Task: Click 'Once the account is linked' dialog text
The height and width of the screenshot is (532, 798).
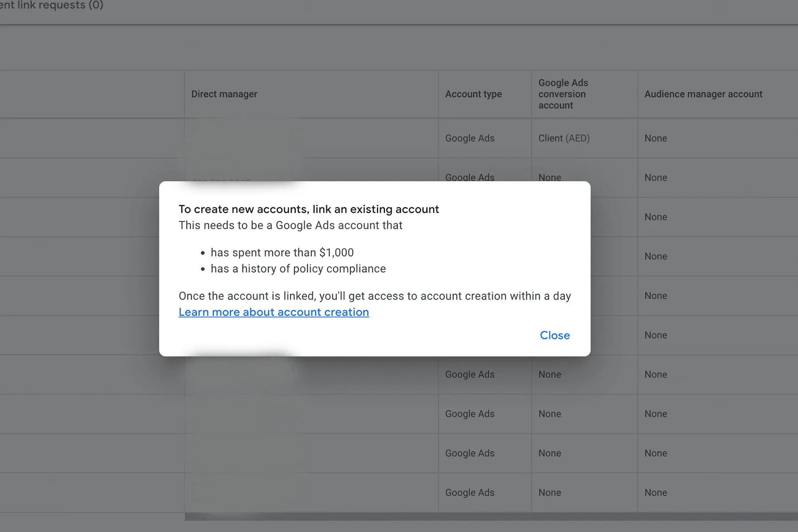Action: (x=374, y=296)
